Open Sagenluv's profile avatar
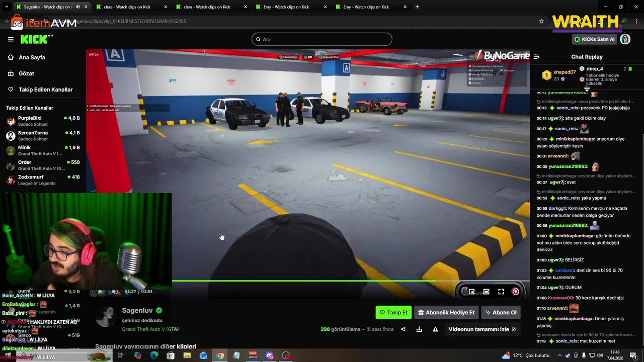The image size is (644, 362). (x=106, y=316)
